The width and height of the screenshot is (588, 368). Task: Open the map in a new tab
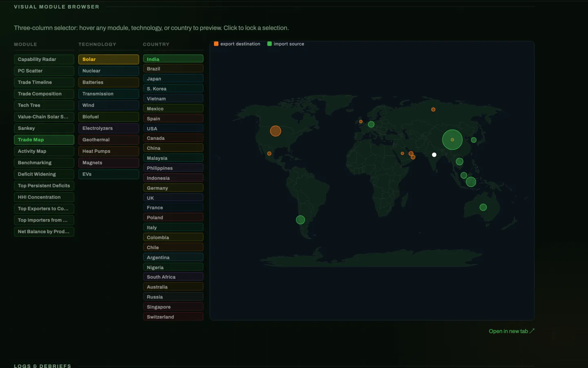coord(511,331)
